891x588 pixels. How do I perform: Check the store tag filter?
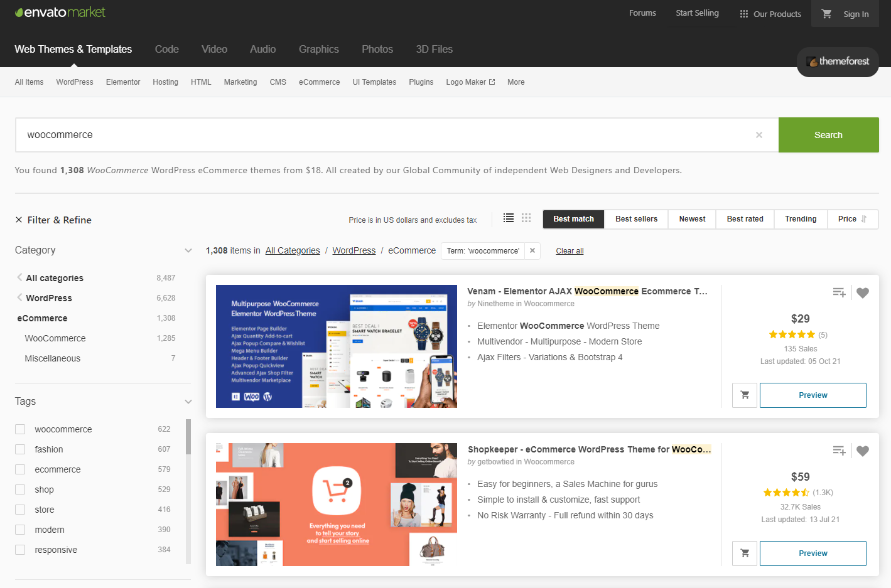(20, 510)
